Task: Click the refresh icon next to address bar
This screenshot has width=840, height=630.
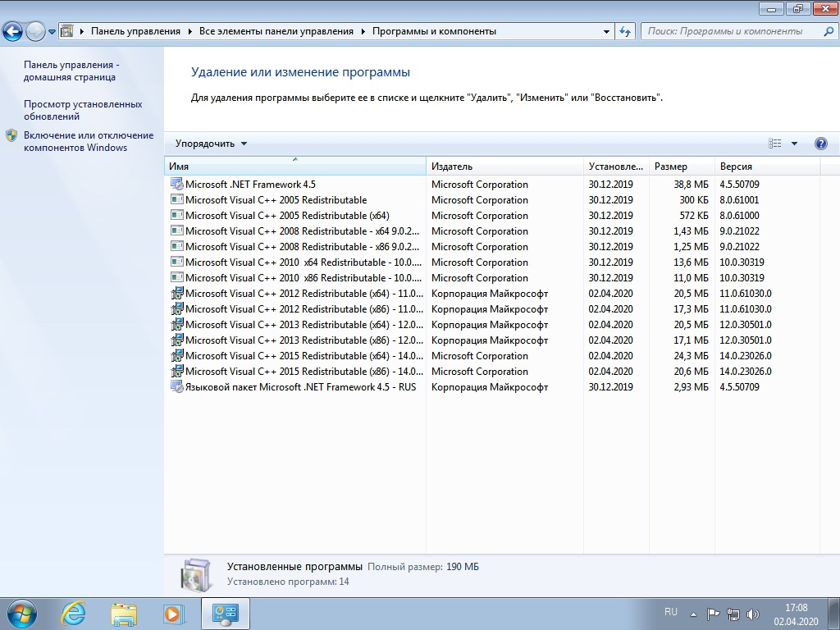Action: point(626,31)
